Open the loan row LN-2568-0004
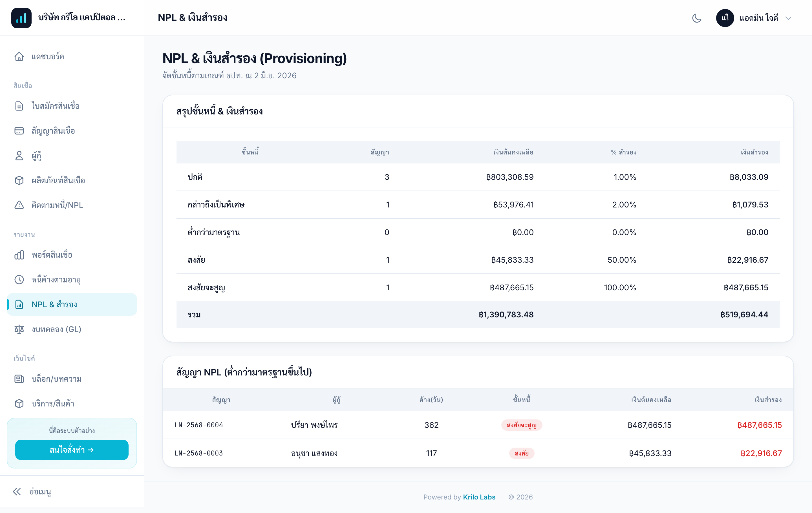The width and height of the screenshot is (812, 513). [478, 425]
